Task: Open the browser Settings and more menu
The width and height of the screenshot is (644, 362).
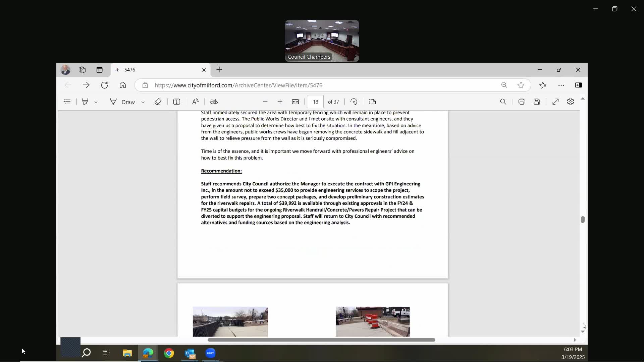Action: pyautogui.click(x=561, y=85)
